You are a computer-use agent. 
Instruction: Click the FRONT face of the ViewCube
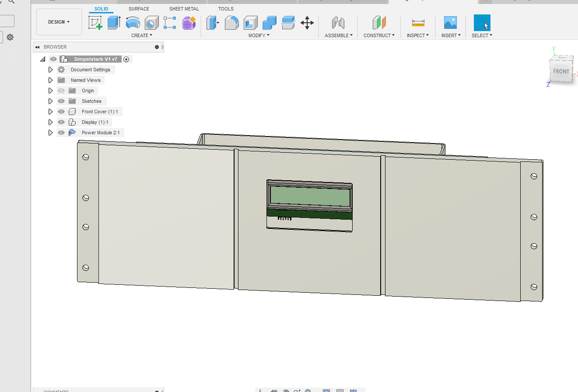point(561,71)
